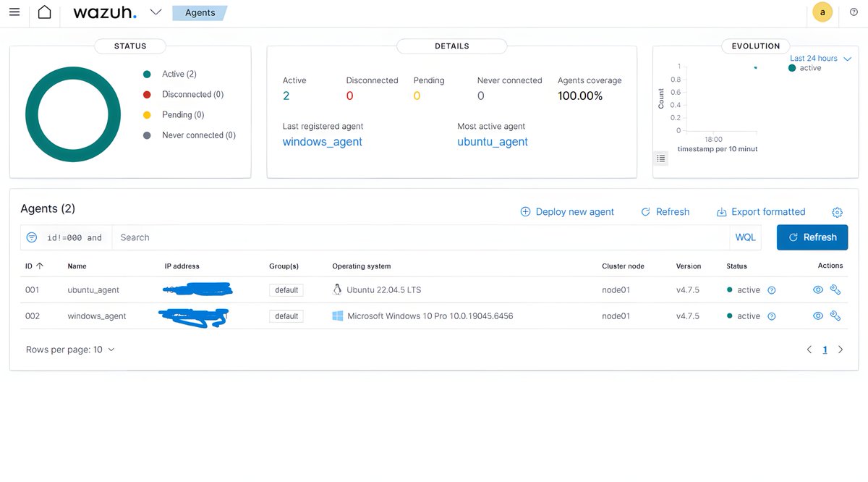Open last registered agent windows_agent link
868x482 pixels.
[x=323, y=142]
